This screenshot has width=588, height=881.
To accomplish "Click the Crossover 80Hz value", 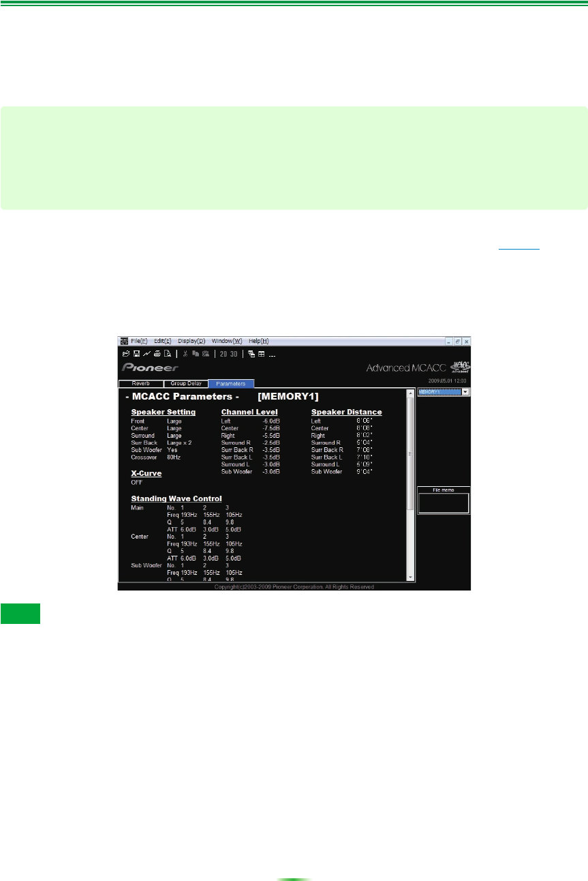I will 174,457.
